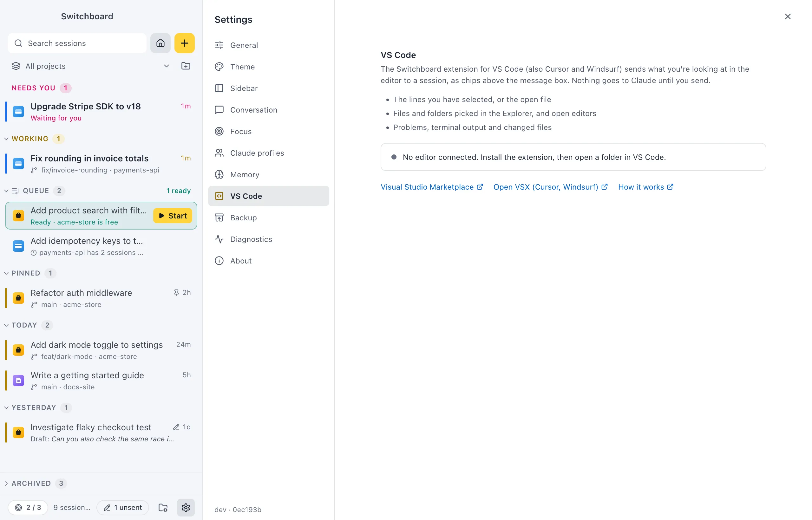
Task: Collapse the QUEUE section
Action: coord(6,191)
